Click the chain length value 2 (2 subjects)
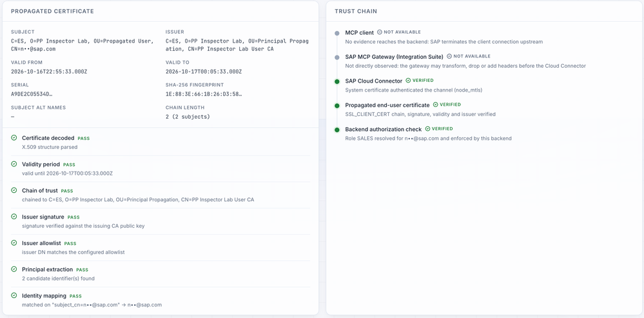 tap(188, 117)
